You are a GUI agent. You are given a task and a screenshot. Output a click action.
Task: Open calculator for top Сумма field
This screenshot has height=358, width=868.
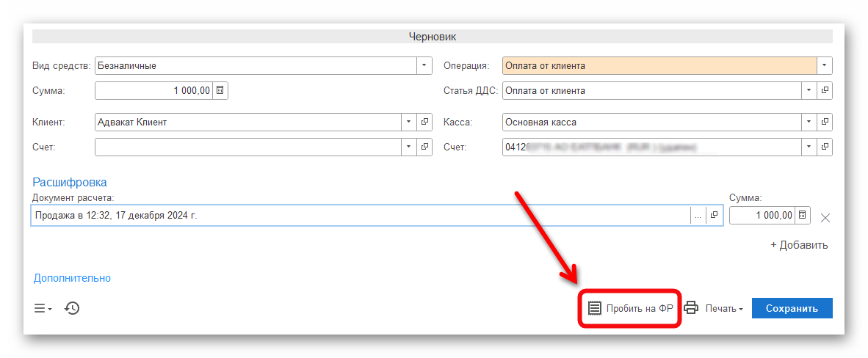pos(220,90)
